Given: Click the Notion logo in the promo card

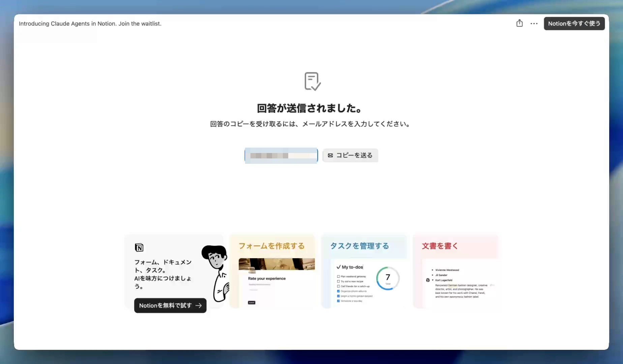Looking at the screenshot, I should (x=139, y=248).
